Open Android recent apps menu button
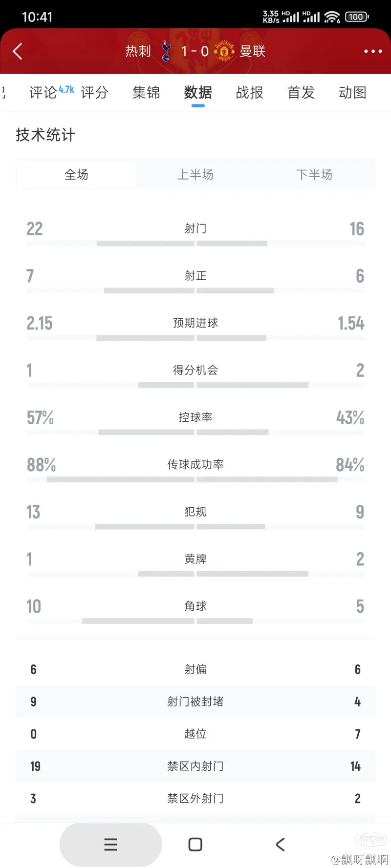The height and width of the screenshot is (868, 391). tap(111, 845)
